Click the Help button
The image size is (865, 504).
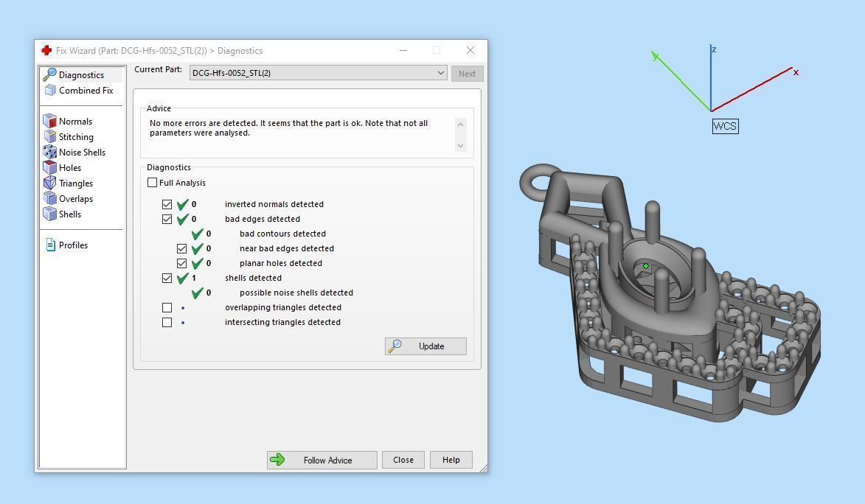pyautogui.click(x=451, y=460)
